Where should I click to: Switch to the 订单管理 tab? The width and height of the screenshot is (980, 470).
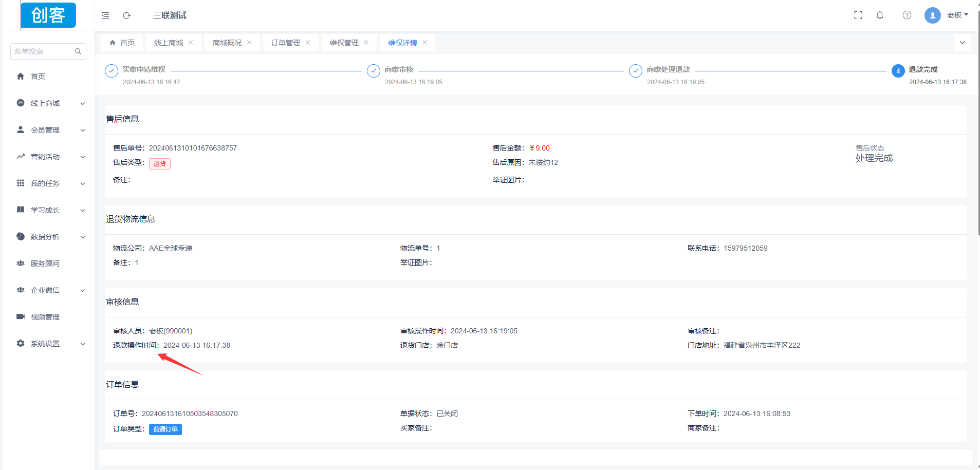(286, 43)
